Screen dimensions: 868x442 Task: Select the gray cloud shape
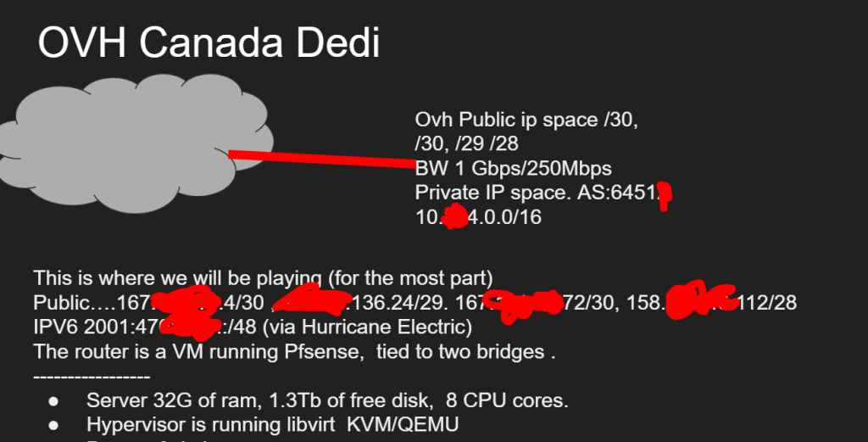[136, 143]
